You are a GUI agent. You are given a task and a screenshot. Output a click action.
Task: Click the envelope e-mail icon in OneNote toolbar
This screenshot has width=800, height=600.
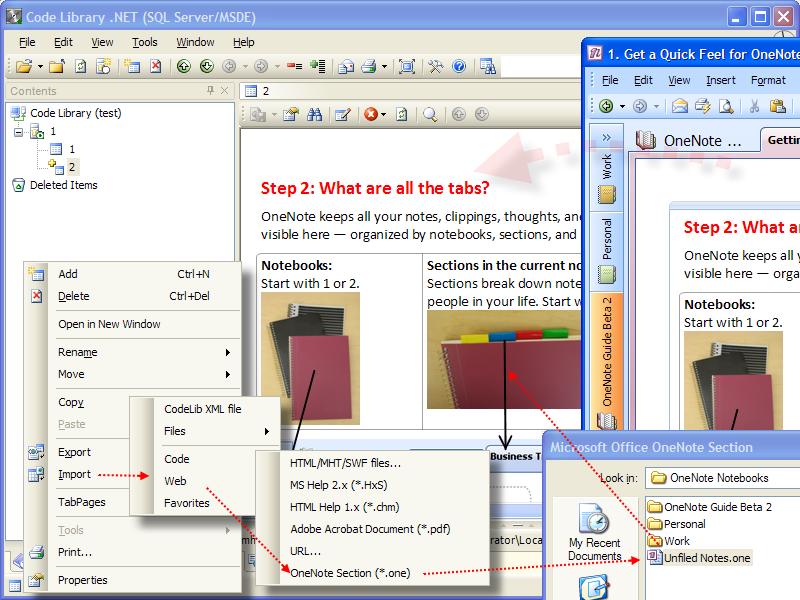pyautogui.click(x=679, y=106)
